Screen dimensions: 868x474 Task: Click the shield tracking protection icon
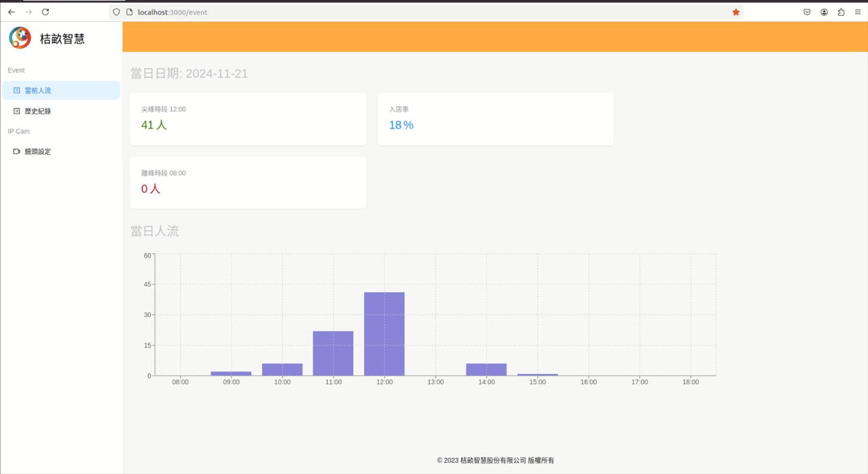pyautogui.click(x=116, y=12)
